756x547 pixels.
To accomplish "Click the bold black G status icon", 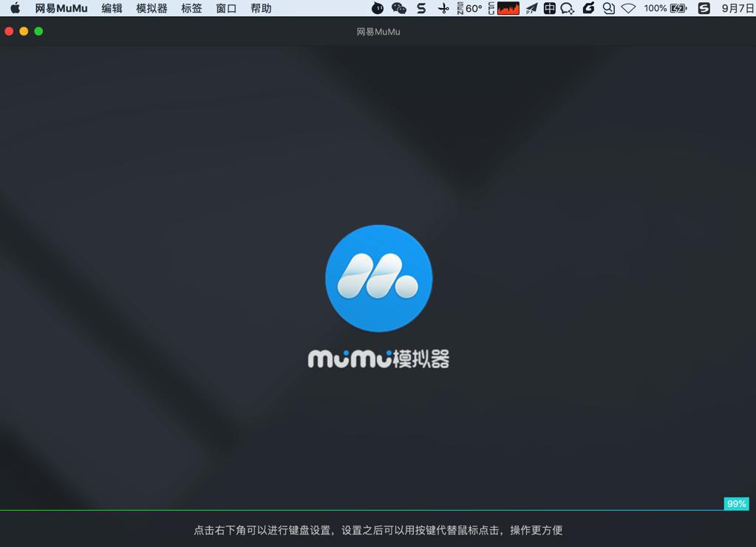I will click(x=588, y=8).
